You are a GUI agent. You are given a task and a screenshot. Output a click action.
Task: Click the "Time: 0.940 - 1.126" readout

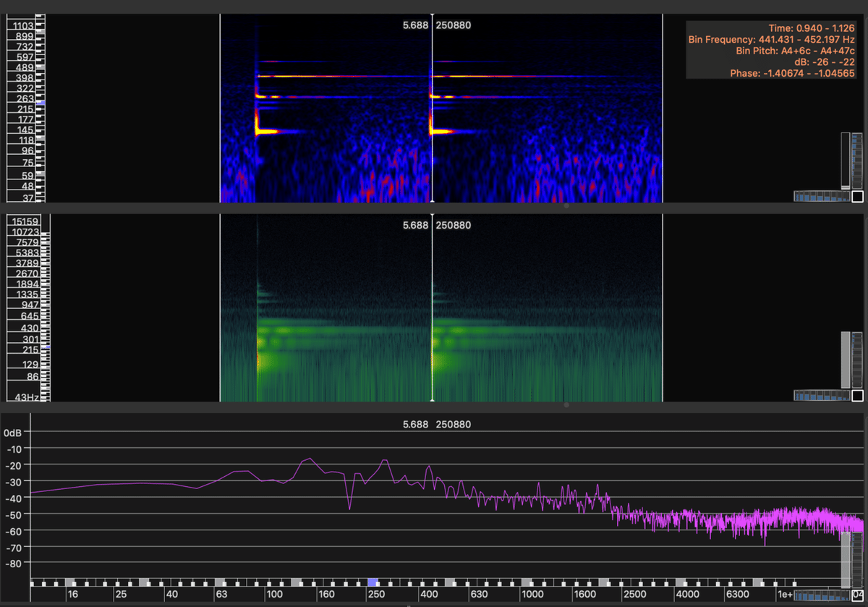(812, 28)
